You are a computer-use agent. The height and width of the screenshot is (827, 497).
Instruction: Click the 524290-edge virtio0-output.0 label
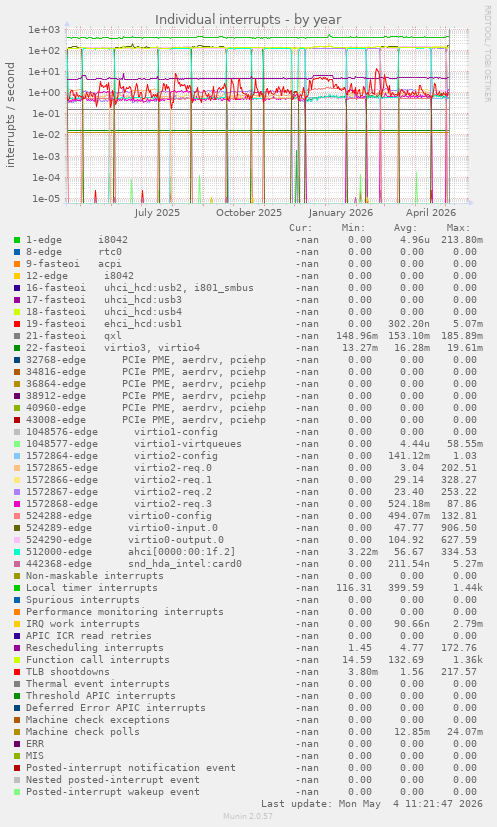pyautogui.click(x=125, y=540)
